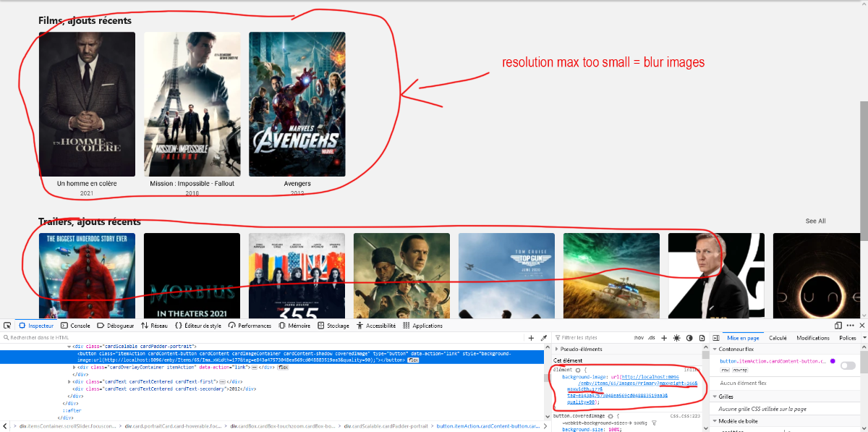Open the Réseau network tab
The width and height of the screenshot is (868, 432).
point(153,326)
